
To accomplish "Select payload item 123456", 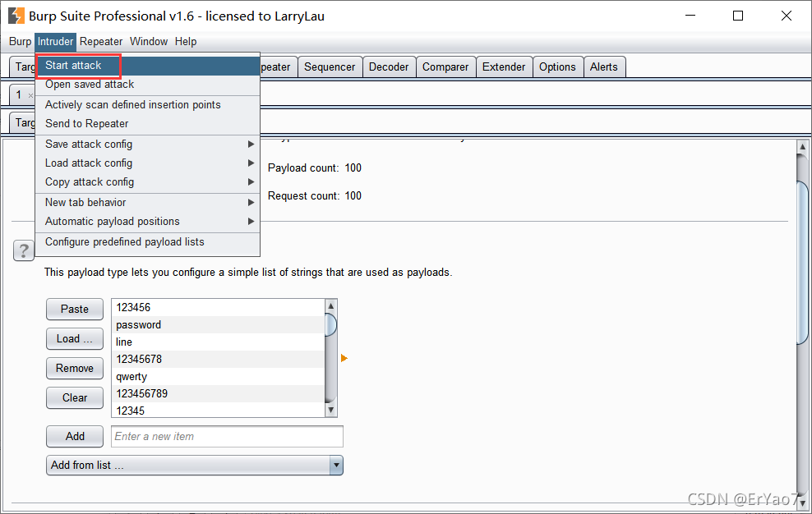I will (218, 307).
